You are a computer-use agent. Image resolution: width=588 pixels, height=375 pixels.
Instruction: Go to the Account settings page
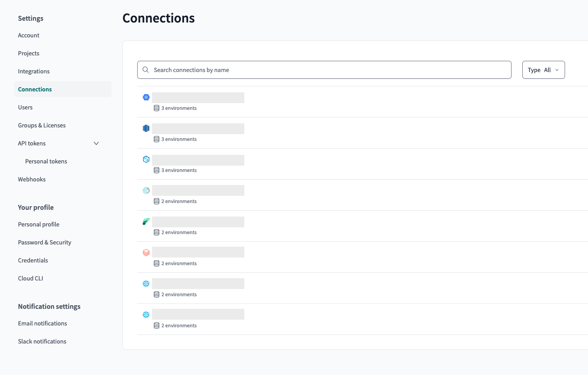point(29,35)
